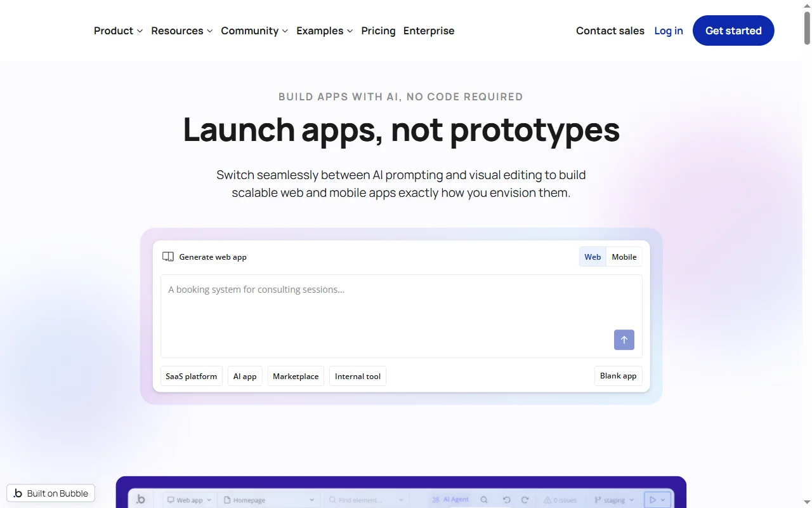Submit the prompt with the arrow button
812x508 pixels.
click(624, 340)
